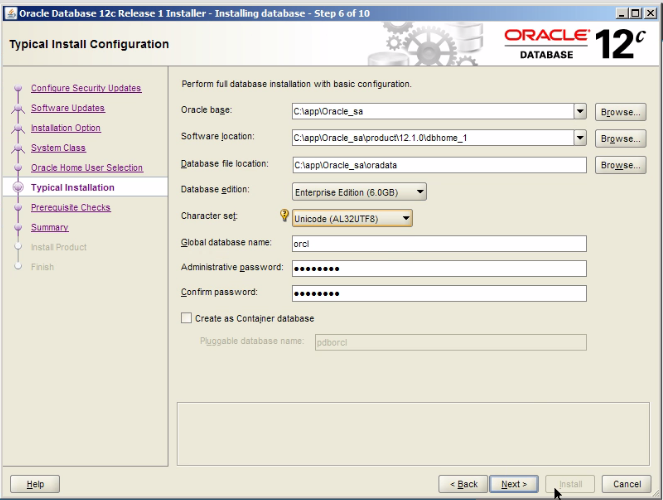Click the Back button
The image size is (663, 500).
click(463, 484)
